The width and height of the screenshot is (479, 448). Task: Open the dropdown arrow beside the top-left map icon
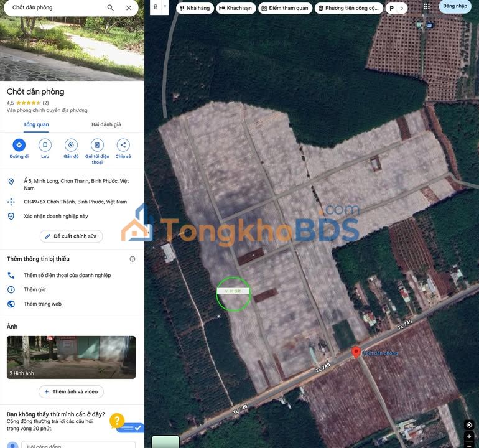(x=165, y=7)
